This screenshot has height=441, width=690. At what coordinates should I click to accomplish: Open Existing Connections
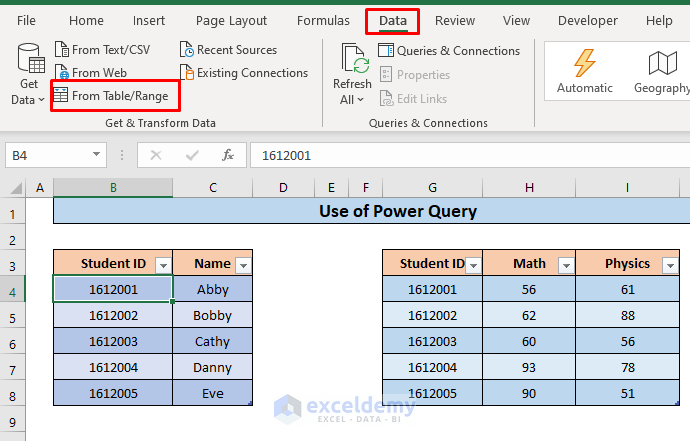tap(243, 73)
